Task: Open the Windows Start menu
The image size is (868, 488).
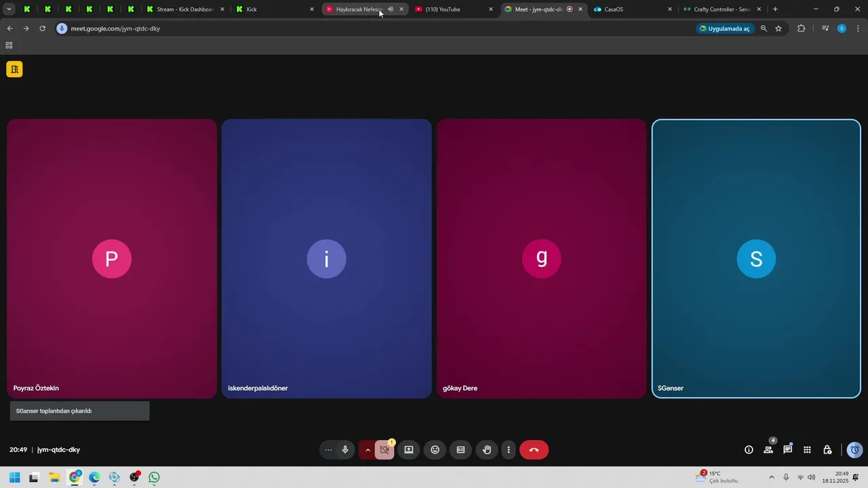Action: [x=14, y=478]
